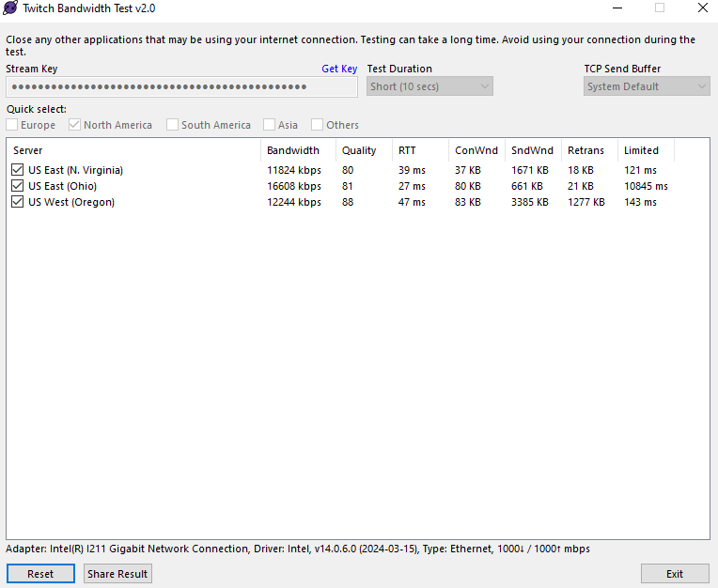718x588 pixels.
Task: Sort by the SndWnd column header
Action: 533,150
